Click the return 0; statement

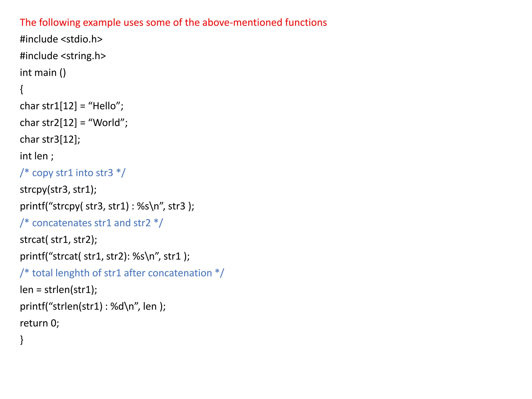pos(39,323)
